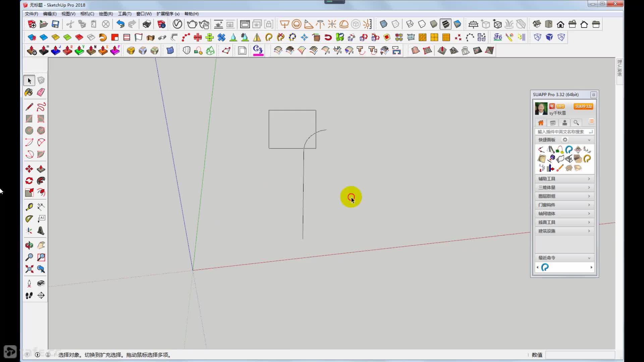This screenshot has height=362, width=644.
Task: Enable Shaded face style
Action: coord(434,24)
